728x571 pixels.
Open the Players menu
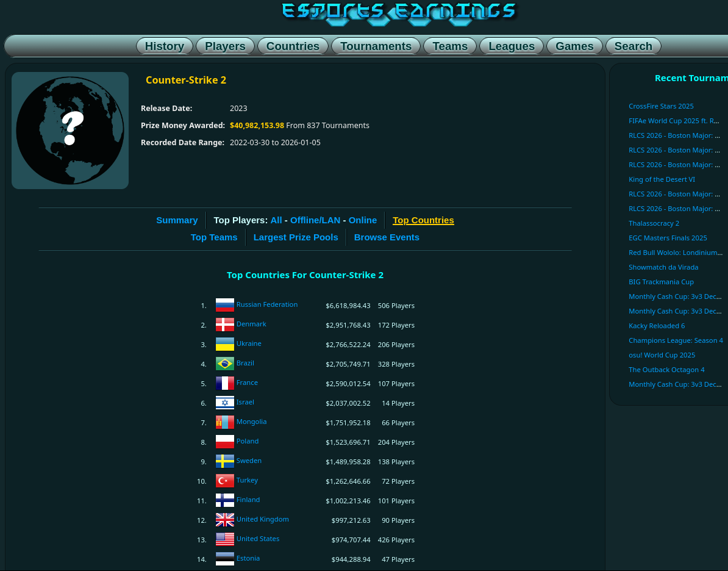tap(225, 46)
